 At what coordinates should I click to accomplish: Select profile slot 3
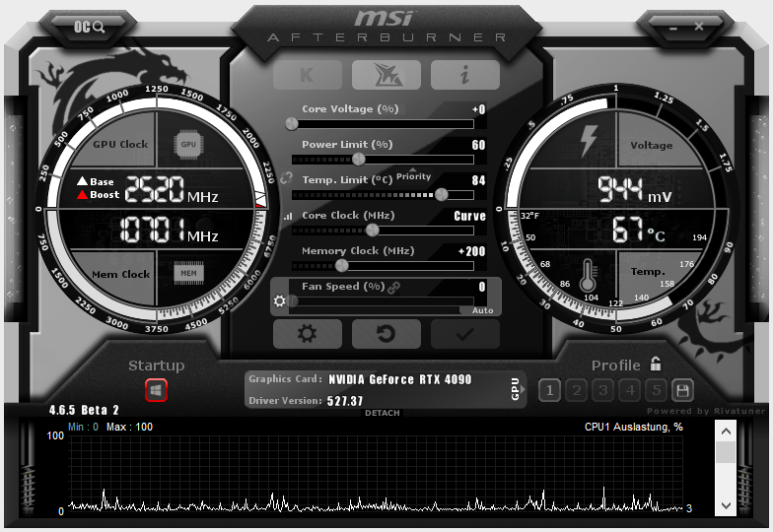603,390
